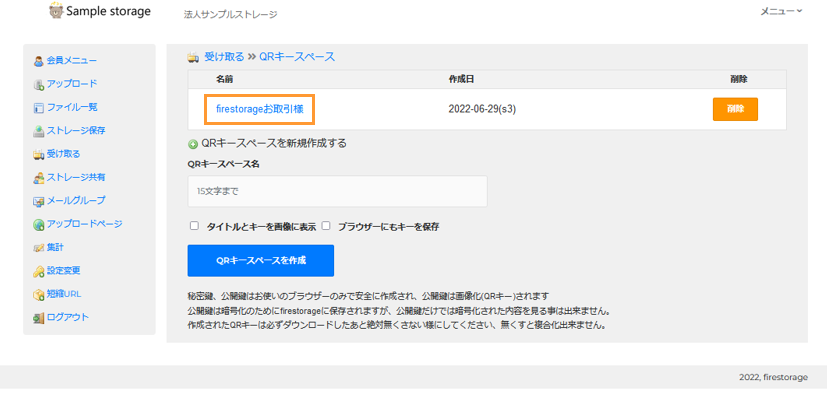
Task: Select ログアウト from the sidebar
Action: (x=68, y=317)
